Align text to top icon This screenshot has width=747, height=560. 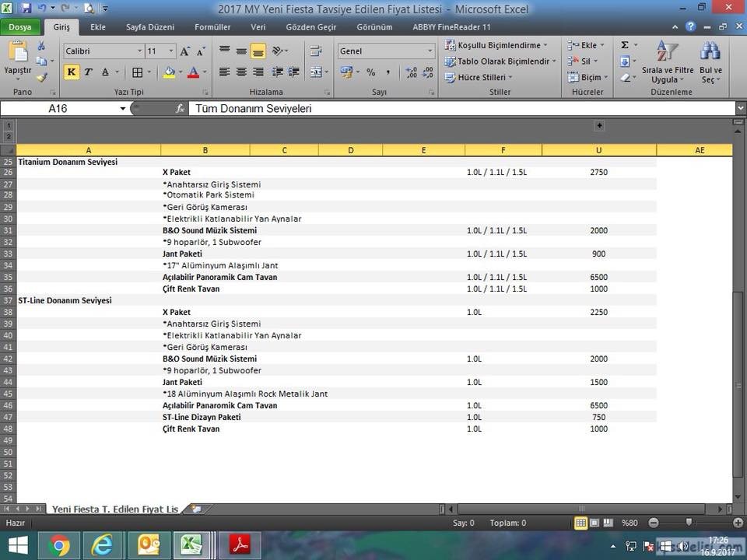click(224, 51)
